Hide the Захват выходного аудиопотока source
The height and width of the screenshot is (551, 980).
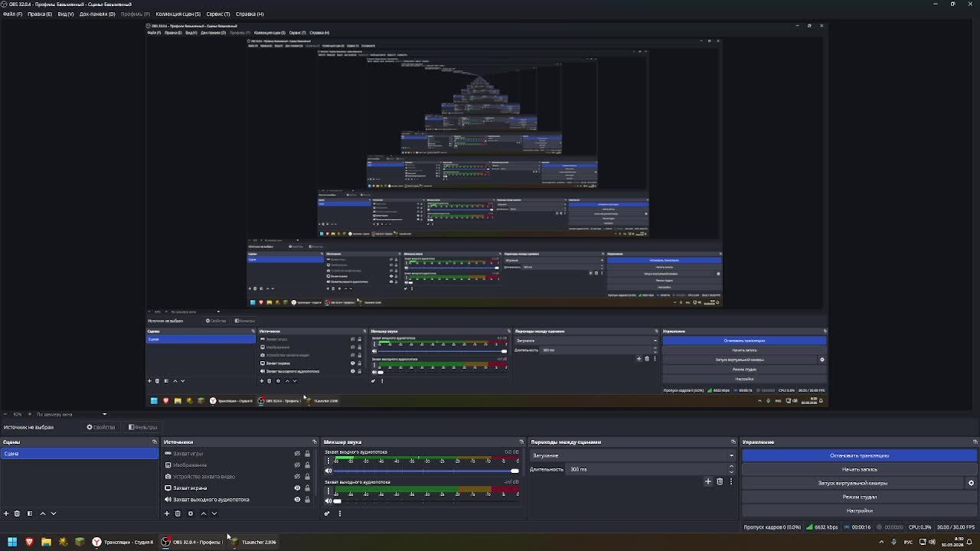[x=298, y=500]
